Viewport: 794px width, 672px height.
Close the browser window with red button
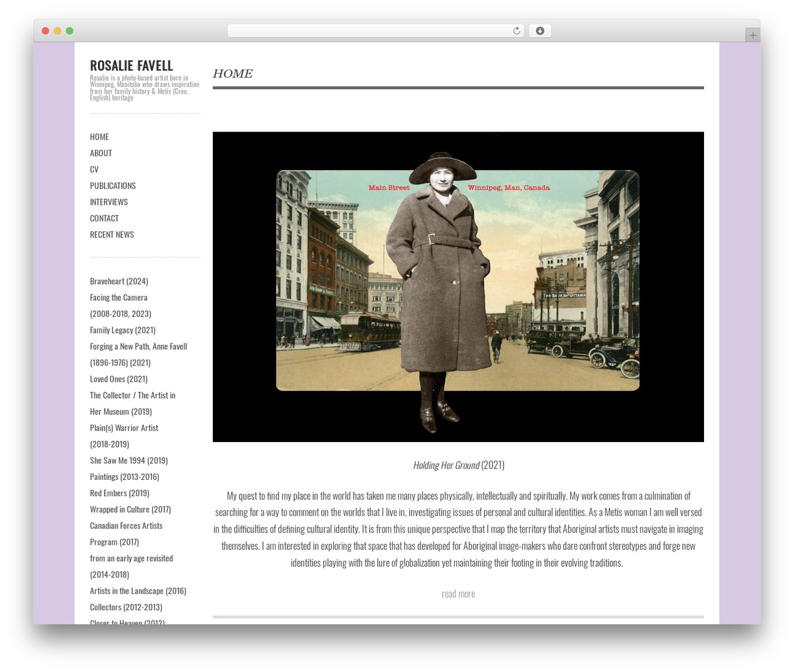45,31
